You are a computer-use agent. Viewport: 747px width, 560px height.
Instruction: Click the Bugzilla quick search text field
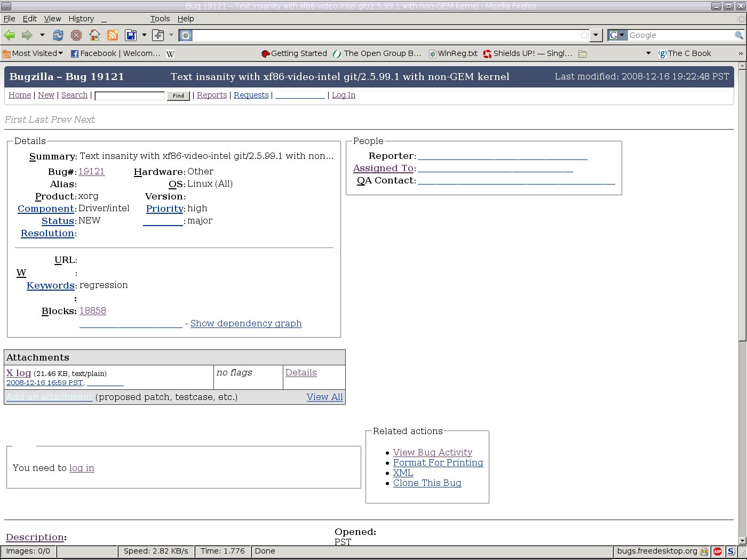[x=130, y=95]
